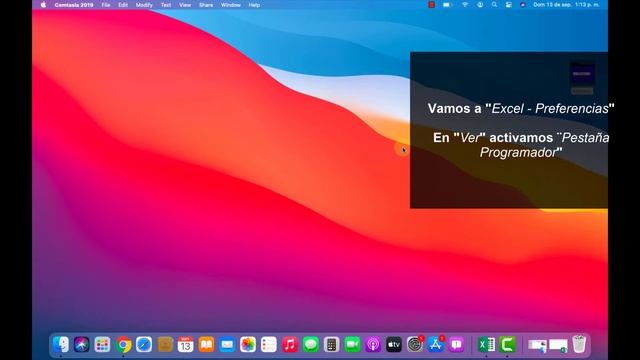The image size is (640, 360).
Task: Open the Books app in dock
Action: (x=207, y=345)
